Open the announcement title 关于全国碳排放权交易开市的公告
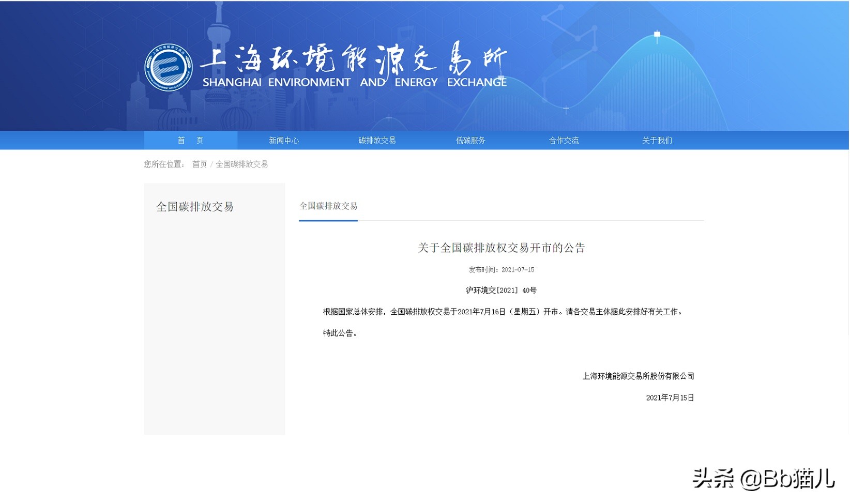This screenshot has width=850, height=504. click(502, 247)
